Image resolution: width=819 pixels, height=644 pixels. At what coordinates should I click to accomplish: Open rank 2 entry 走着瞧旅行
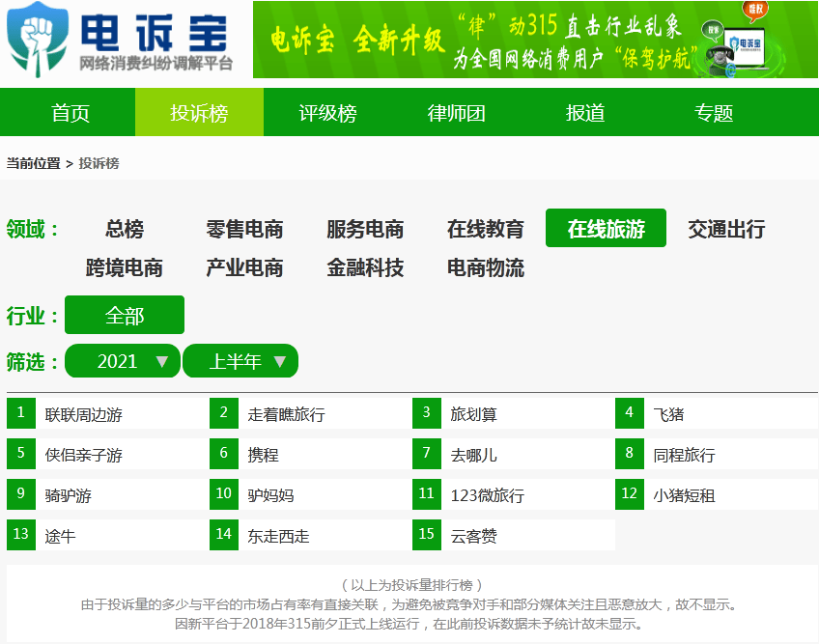click(311, 413)
